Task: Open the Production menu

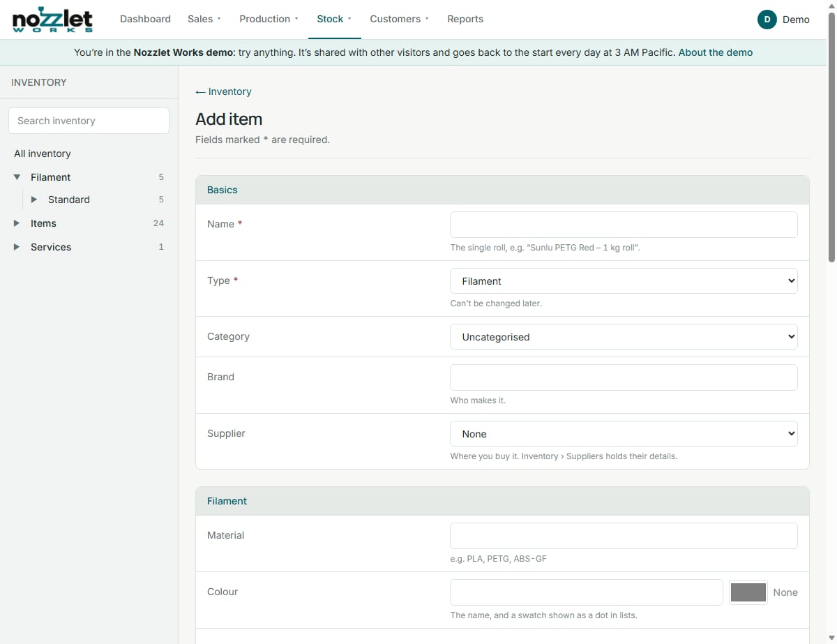Action: [269, 19]
